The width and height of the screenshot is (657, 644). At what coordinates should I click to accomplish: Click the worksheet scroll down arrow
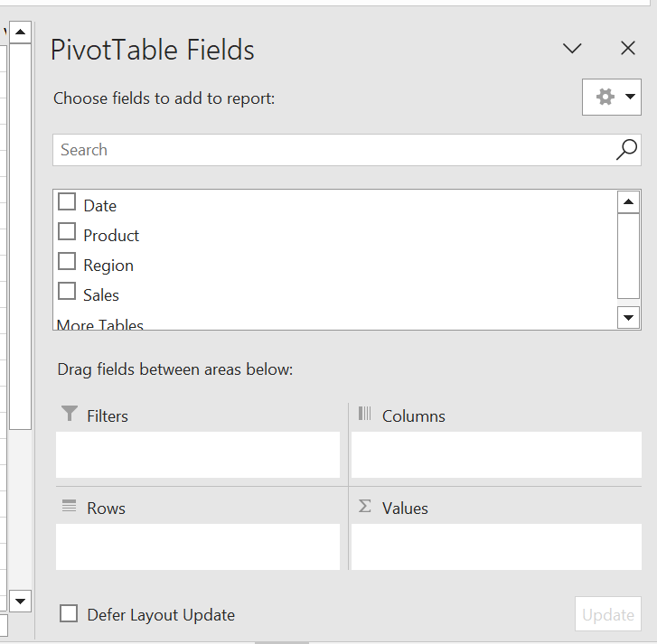point(20,600)
